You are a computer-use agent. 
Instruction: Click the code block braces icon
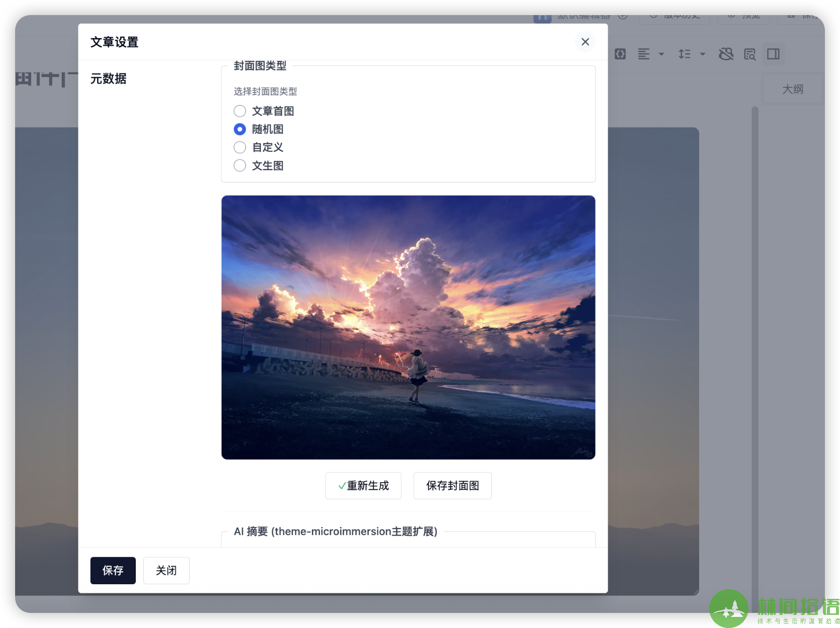[x=620, y=54]
